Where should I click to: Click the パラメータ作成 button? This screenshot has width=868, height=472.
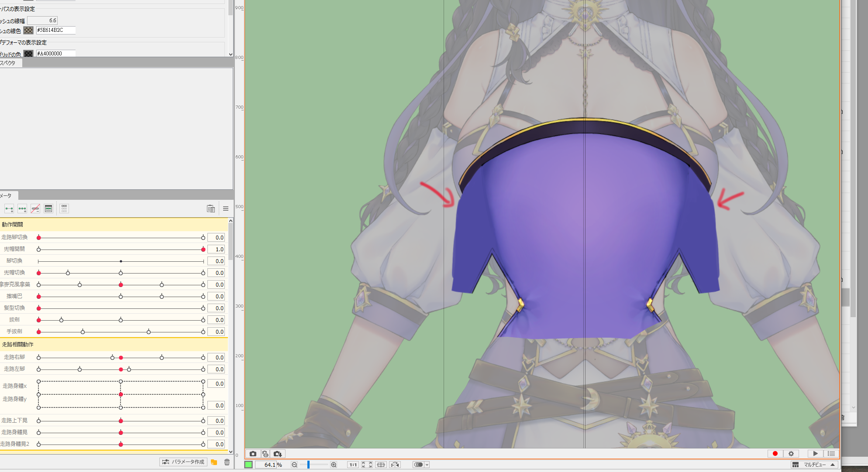(183, 462)
